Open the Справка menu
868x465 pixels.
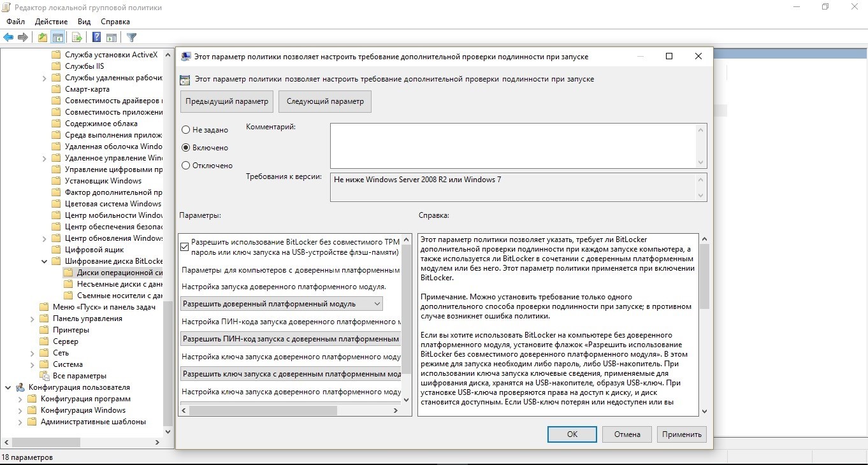coord(115,22)
